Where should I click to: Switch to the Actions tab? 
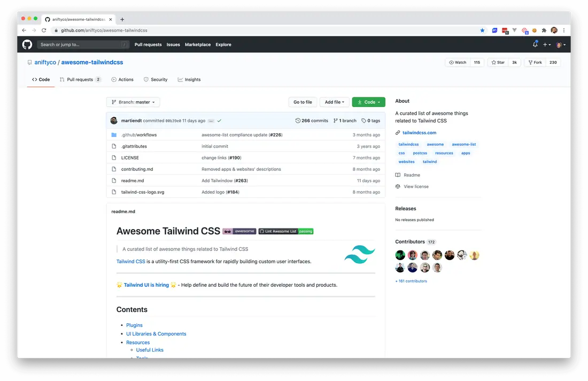(122, 80)
